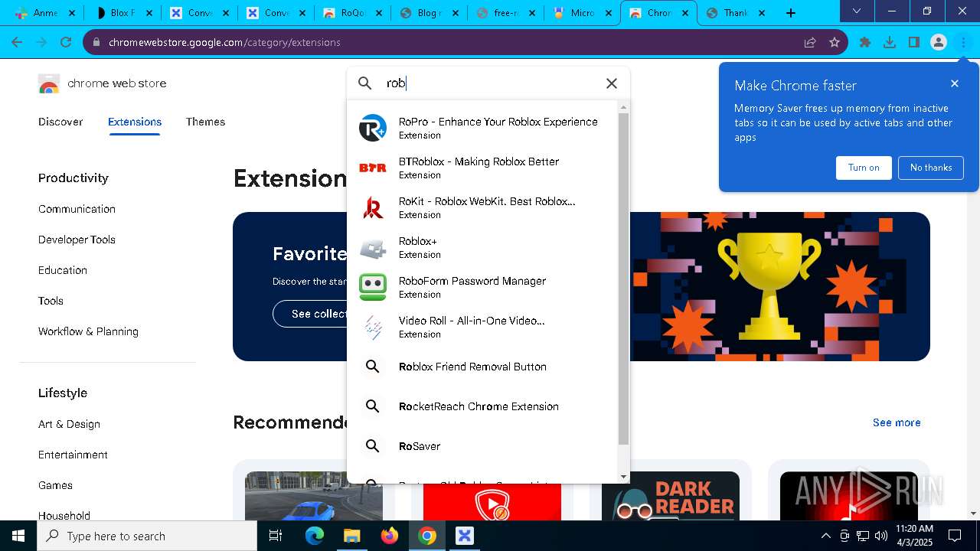Click the suggestions list scrollbar thumb
This screenshot has width=980, height=551.
click(623, 279)
